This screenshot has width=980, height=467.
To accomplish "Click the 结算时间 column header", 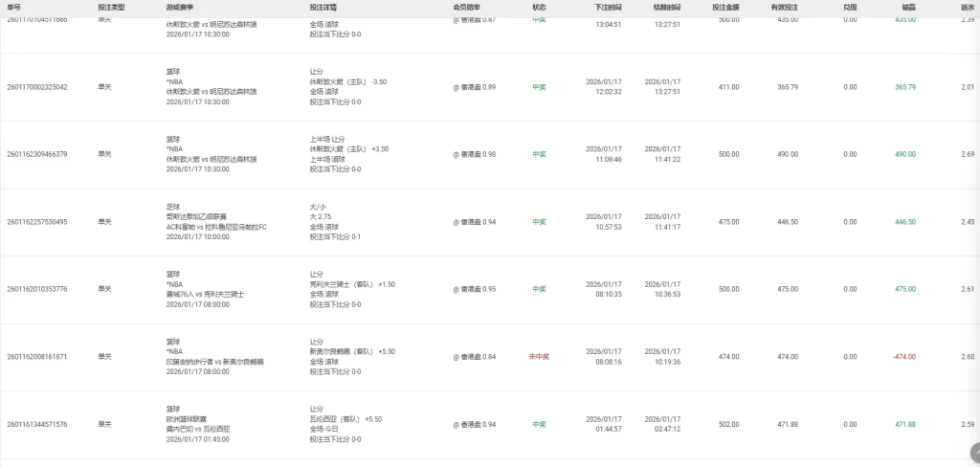I will [x=666, y=7].
